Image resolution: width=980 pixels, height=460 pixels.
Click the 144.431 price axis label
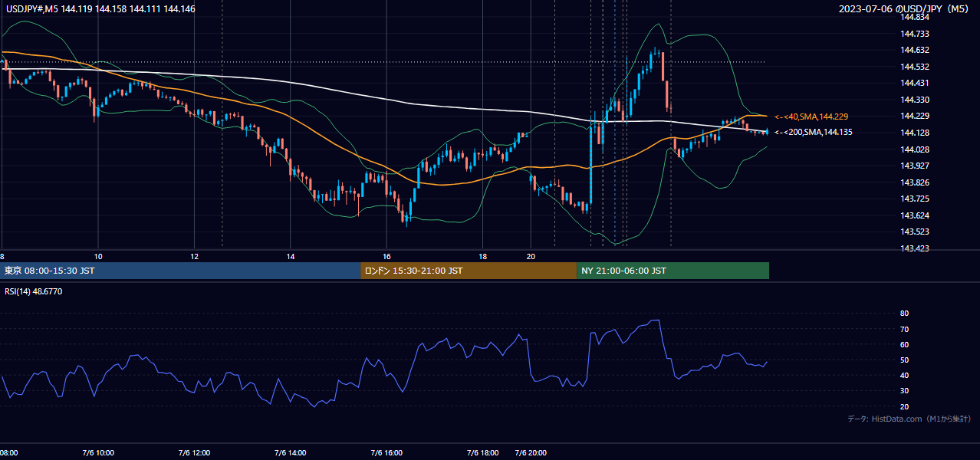coord(916,83)
